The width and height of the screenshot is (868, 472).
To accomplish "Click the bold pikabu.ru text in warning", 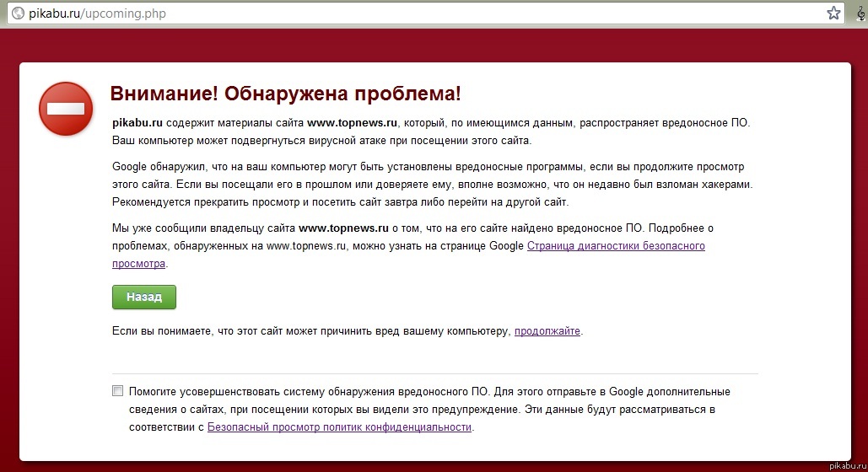I will (x=137, y=123).
